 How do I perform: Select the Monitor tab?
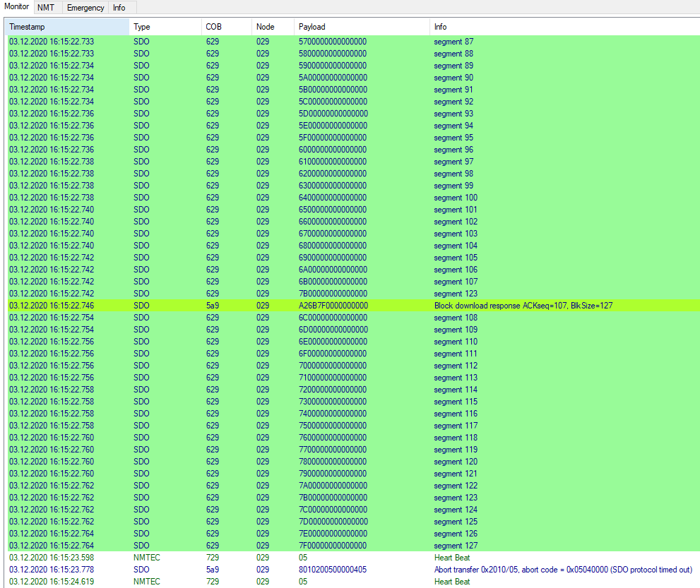(17, 7)
